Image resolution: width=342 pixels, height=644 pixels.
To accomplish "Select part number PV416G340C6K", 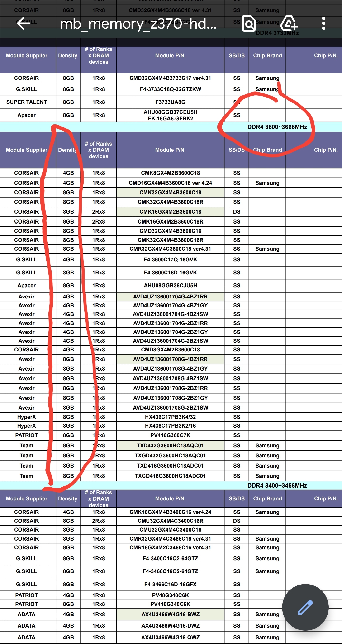I will tap(170, 604).
